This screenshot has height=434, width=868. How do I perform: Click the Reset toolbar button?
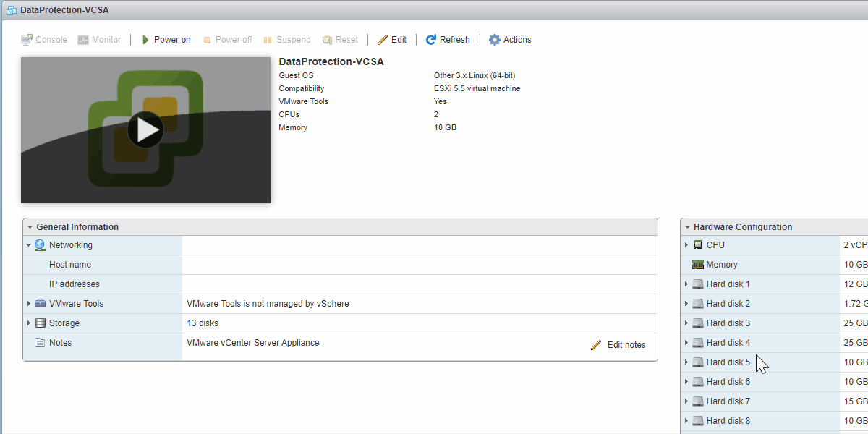click(340, 40)
